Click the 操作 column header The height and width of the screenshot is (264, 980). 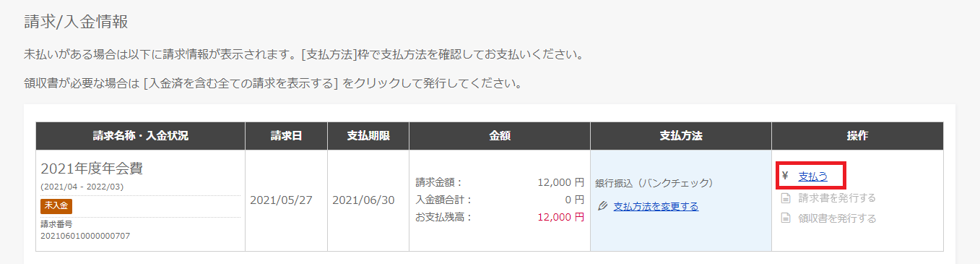857,136
